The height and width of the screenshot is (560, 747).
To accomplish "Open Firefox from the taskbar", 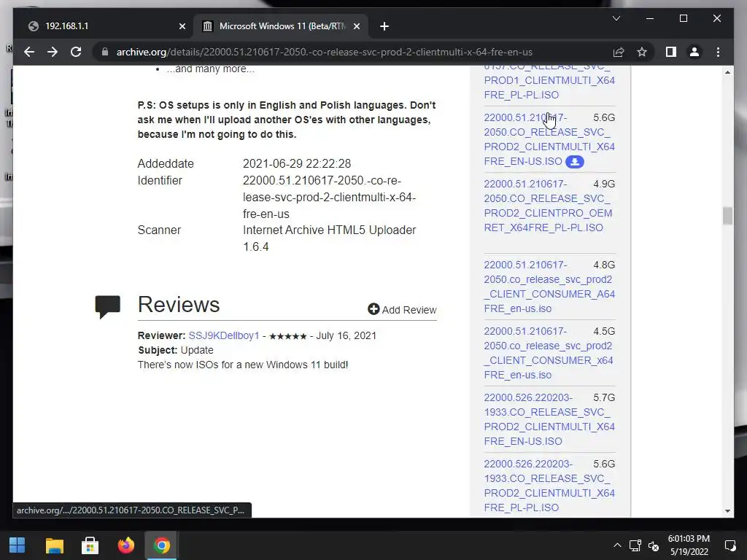I will 125,545.
